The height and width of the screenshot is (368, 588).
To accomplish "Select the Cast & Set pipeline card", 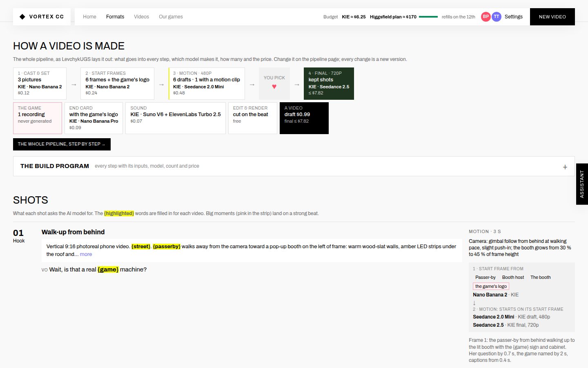I will (x=40, y=83).
